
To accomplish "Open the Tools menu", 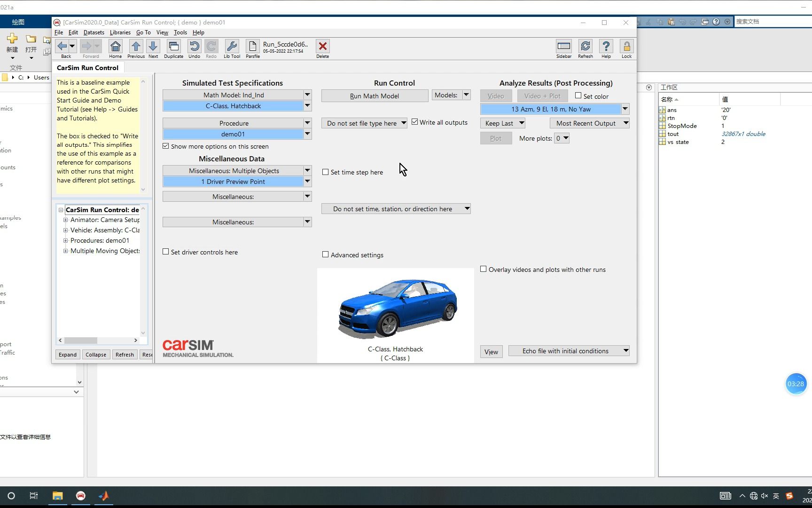I will point(180,32).
